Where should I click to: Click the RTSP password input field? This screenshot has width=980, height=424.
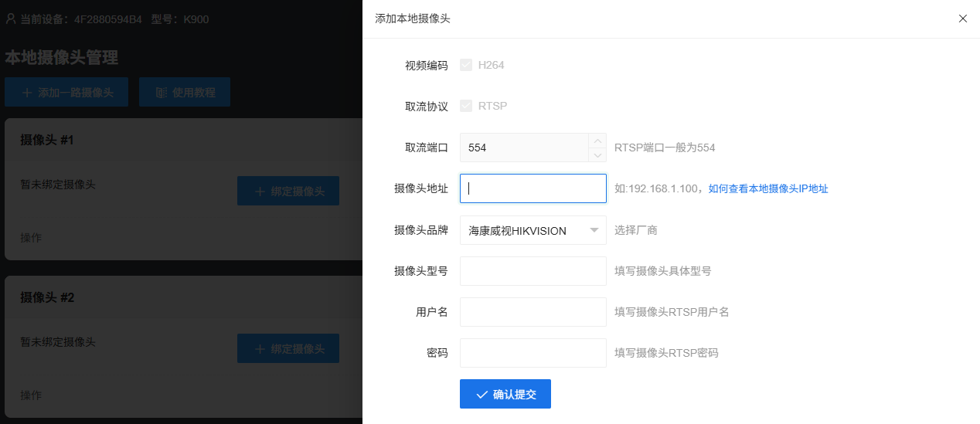click(533, 353)
